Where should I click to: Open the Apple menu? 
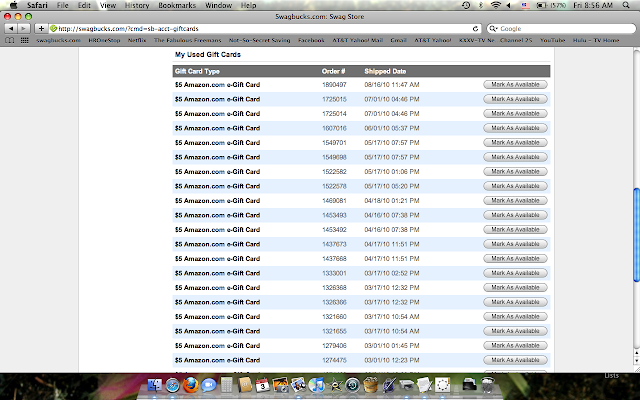point(13,5)
